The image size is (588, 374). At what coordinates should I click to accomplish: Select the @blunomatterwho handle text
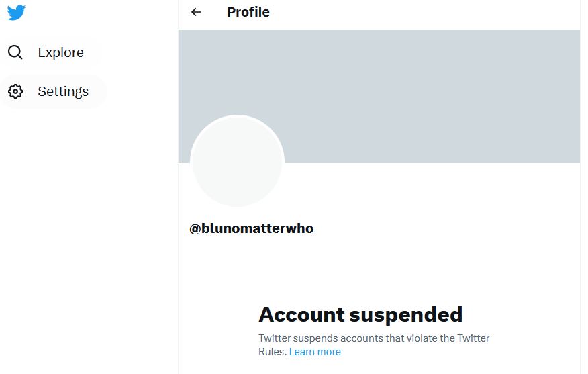pyautogui.click(x=252, y=228)
